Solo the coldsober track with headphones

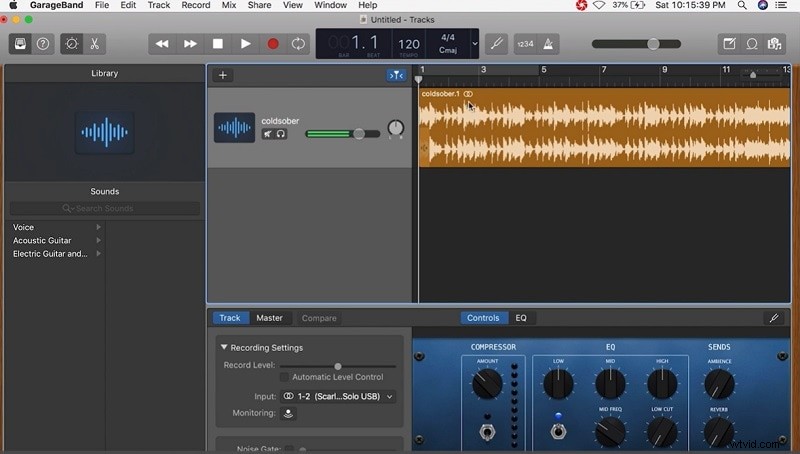[281, 134]
